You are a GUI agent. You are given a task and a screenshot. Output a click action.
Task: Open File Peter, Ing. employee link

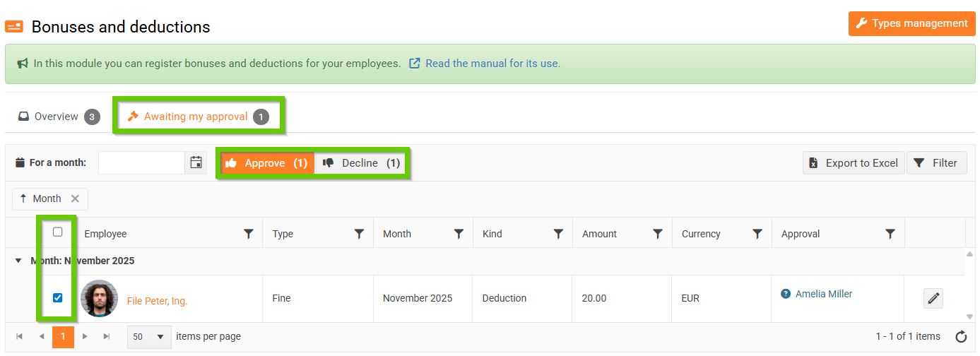(157, 301)
